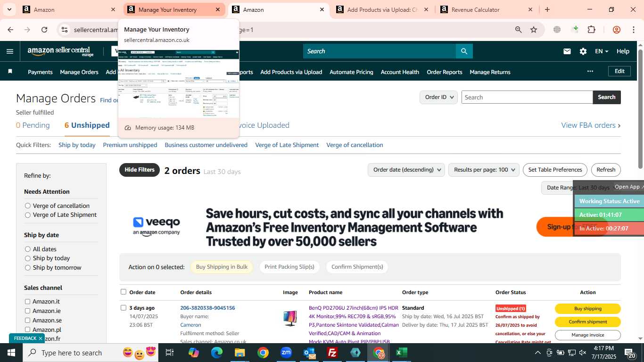The image size is (644, 362).
Task: Open Microsoft Edge from the taskbar
Action: click(x=217, y=353)
